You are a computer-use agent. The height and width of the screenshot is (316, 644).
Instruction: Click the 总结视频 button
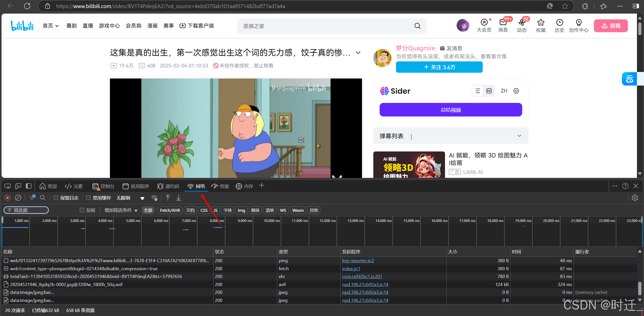(451, 110)
